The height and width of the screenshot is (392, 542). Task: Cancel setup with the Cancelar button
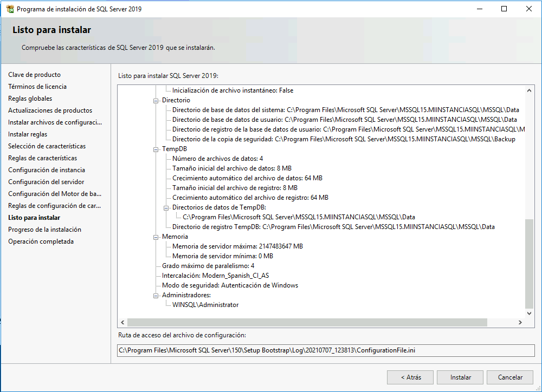pyautogui.click(x=510, y=377)
